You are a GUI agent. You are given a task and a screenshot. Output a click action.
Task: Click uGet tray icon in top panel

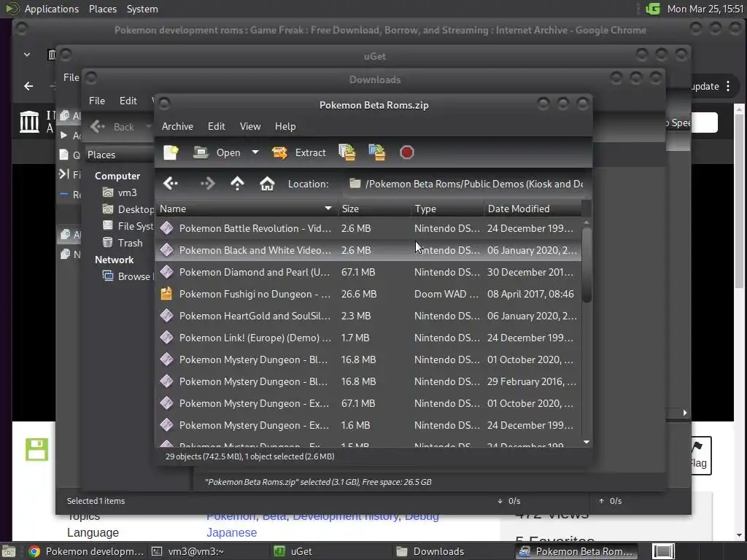click(x=653, y=9)
